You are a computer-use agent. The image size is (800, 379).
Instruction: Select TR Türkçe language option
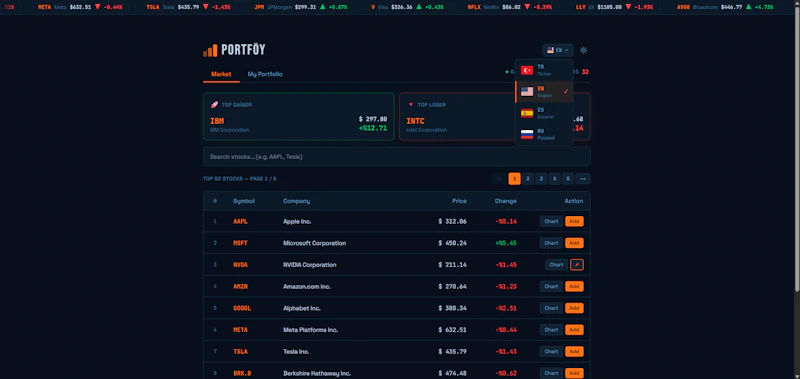coord(544,70)
